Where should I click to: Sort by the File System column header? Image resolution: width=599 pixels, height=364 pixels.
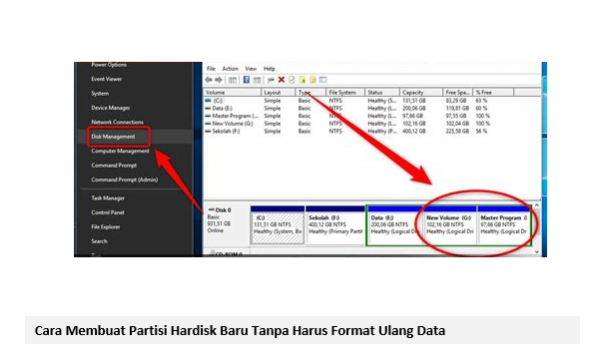(x=345, y=93)
